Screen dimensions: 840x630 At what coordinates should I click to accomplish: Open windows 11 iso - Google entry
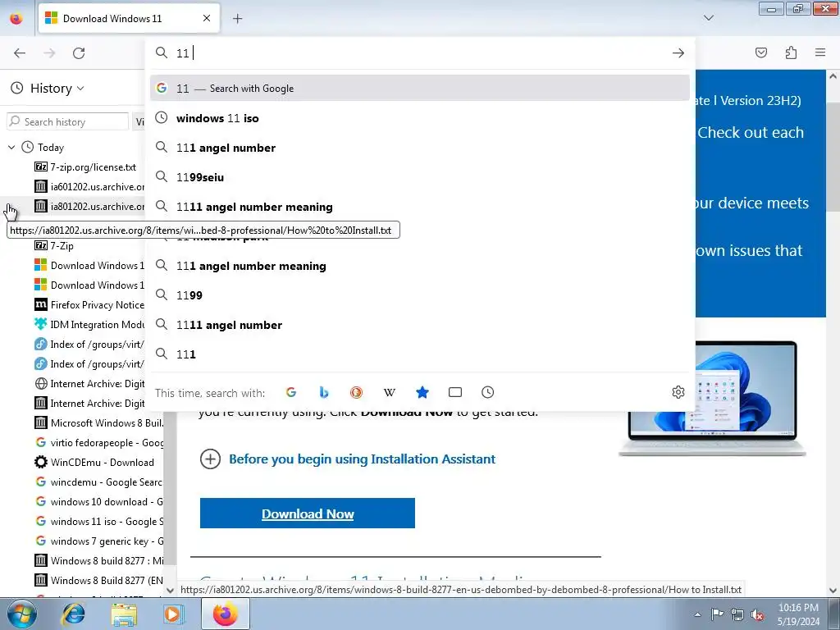[98, 522]
